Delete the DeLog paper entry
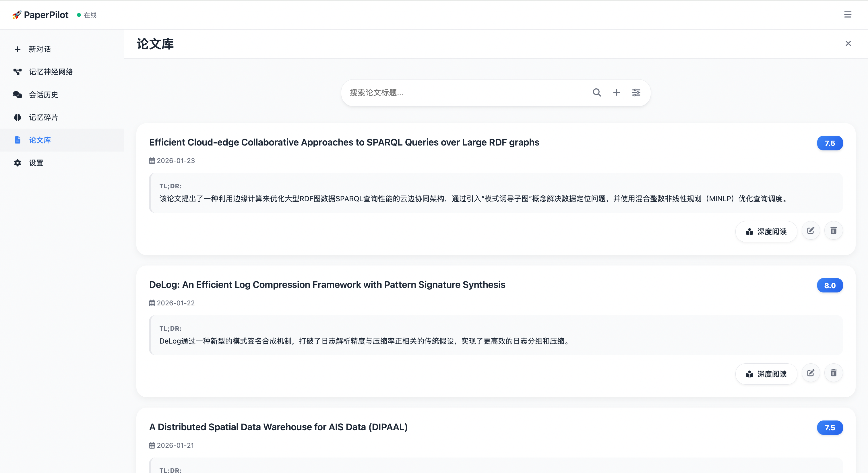868x473 pixels. pyautogui.click(x=833, y=373)
